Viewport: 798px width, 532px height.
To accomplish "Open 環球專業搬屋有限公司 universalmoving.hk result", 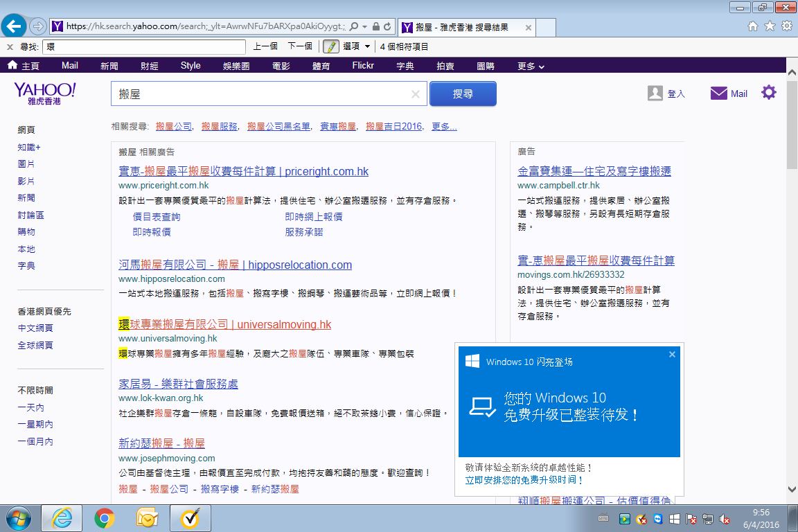I will click(x=225, y=324).
